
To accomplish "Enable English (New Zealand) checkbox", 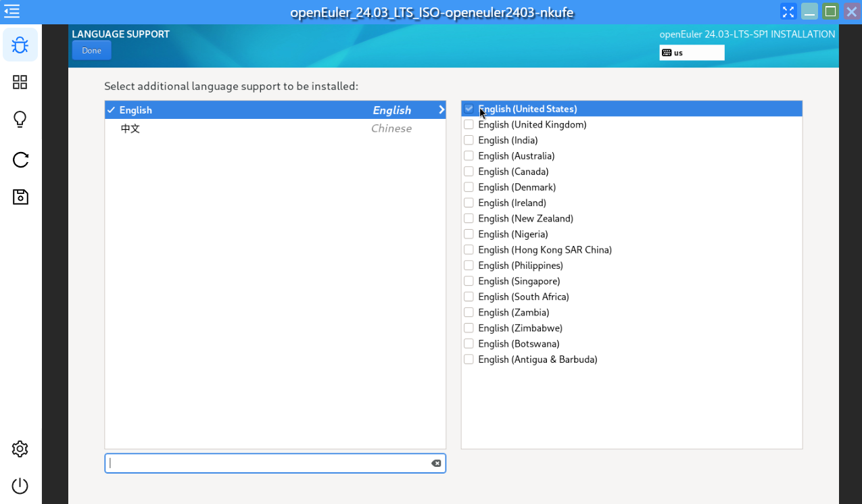I will [x=469, y=218].
